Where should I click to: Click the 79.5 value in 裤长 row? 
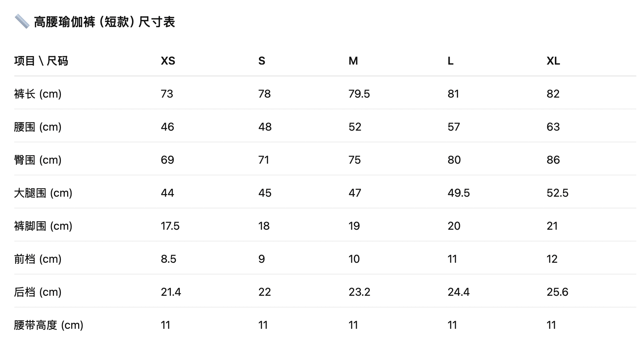pyautogui.click(x=359, y=94)
